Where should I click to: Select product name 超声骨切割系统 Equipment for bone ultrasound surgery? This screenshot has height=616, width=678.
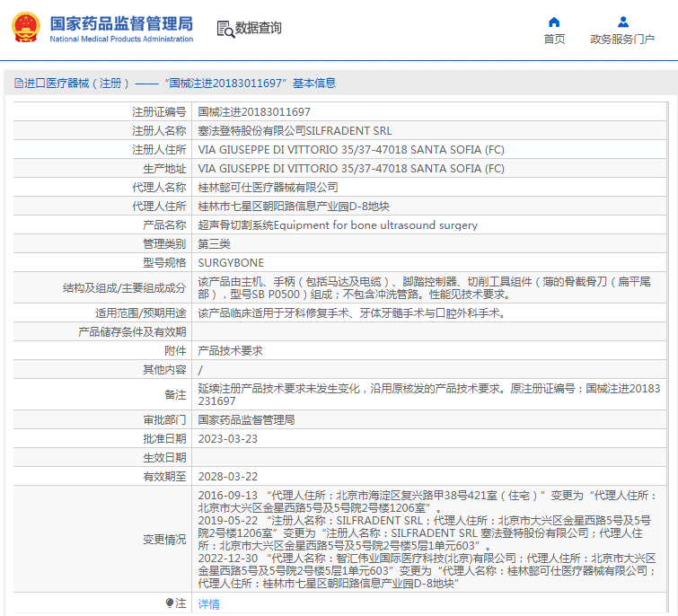point(338,225)
